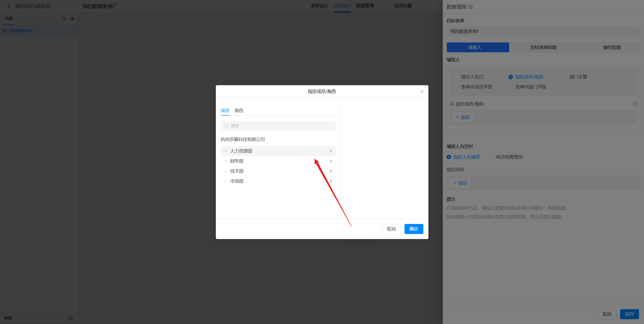The height and width of the screenshot is (324, 644).
Task: Click the 确定 button in dialog
Action: (414, 229)
